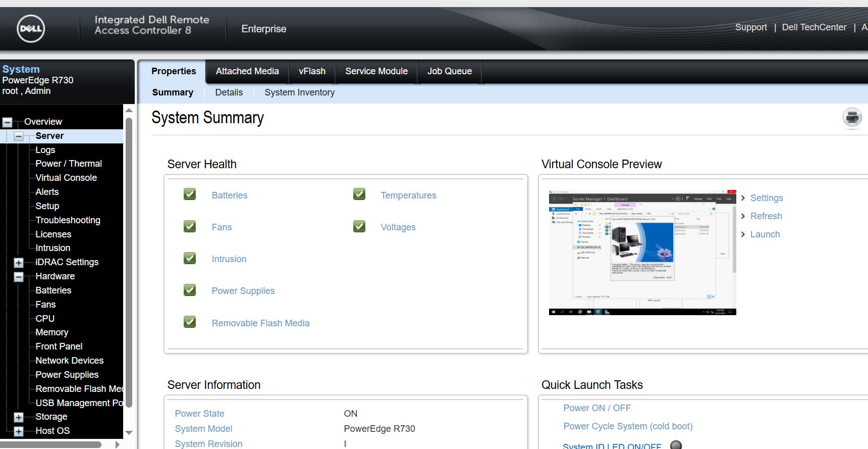Screen dimensions: 868x449
Task: Refresh the Virtual Console preview
Action: point(766,216)
